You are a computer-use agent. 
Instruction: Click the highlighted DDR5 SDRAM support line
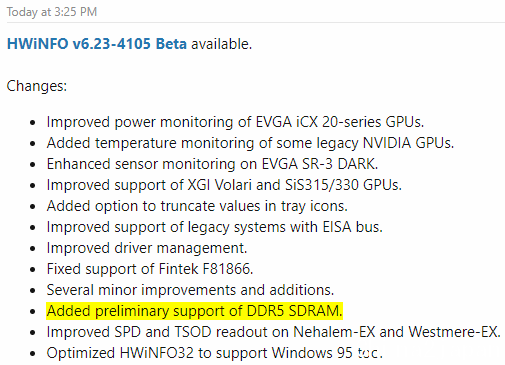tap(194, 311)
